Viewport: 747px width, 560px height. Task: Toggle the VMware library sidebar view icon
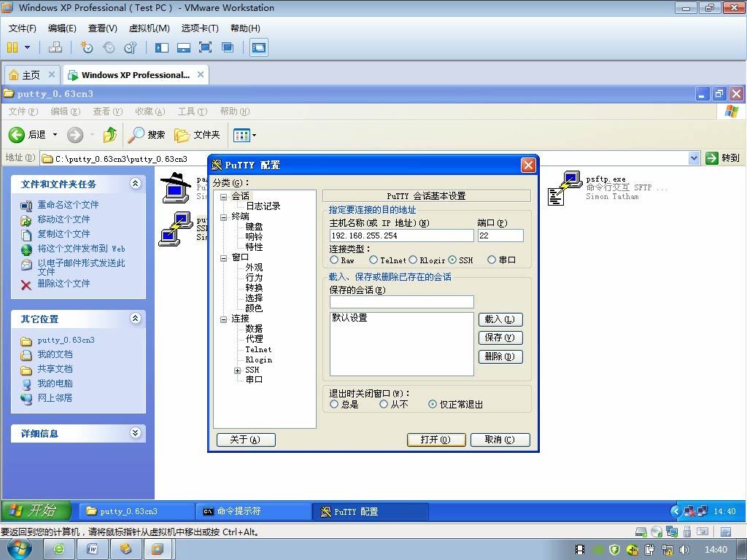coord(162,47)
